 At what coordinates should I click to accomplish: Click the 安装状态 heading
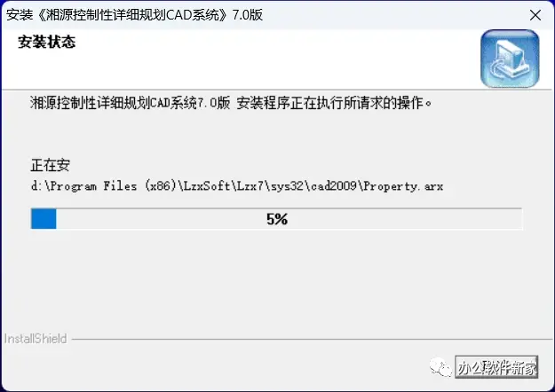[x=47, y=42]
